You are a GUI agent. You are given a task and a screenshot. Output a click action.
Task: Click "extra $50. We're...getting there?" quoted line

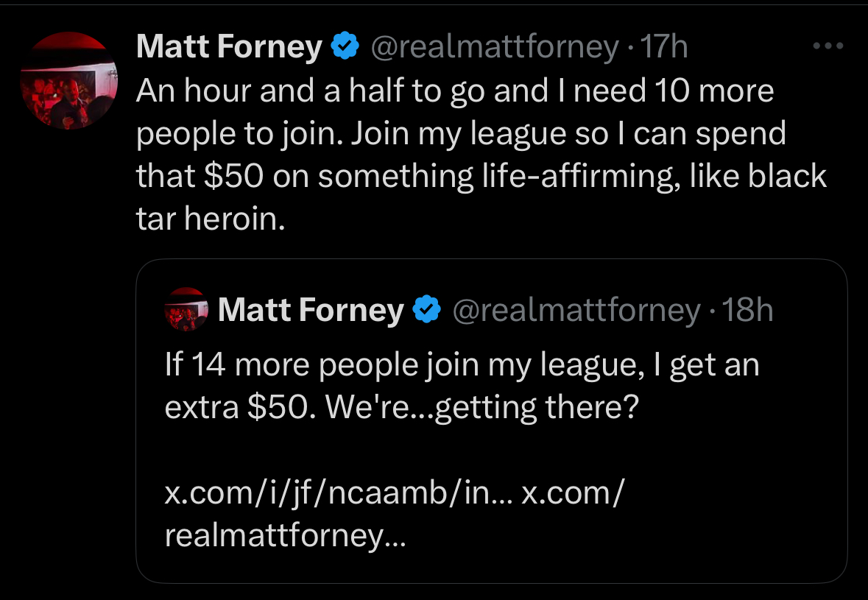(x=401, y=408)
